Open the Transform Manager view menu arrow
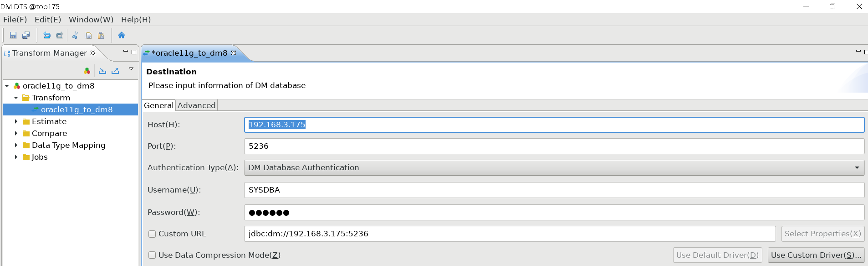 point(131,69)
